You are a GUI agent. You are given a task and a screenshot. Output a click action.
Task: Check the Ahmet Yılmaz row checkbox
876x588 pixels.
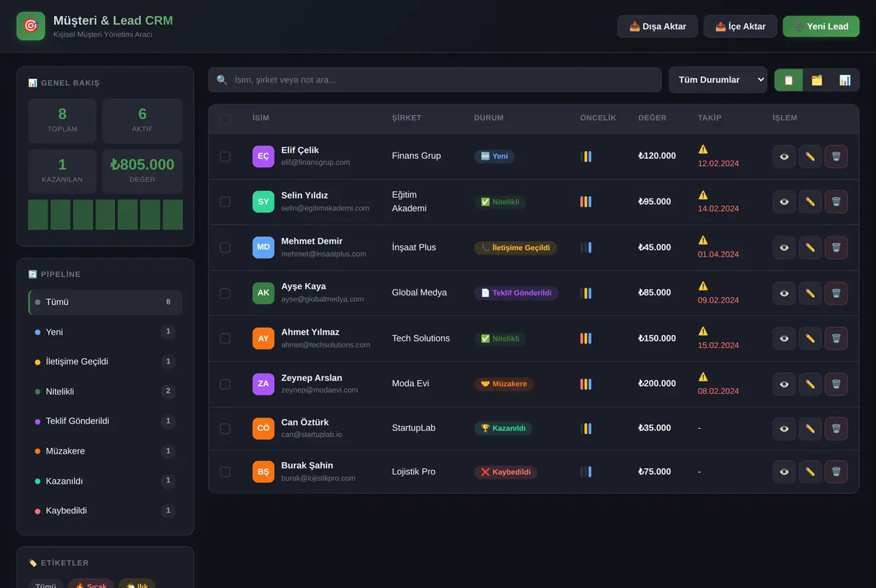[x=225, y=339]
